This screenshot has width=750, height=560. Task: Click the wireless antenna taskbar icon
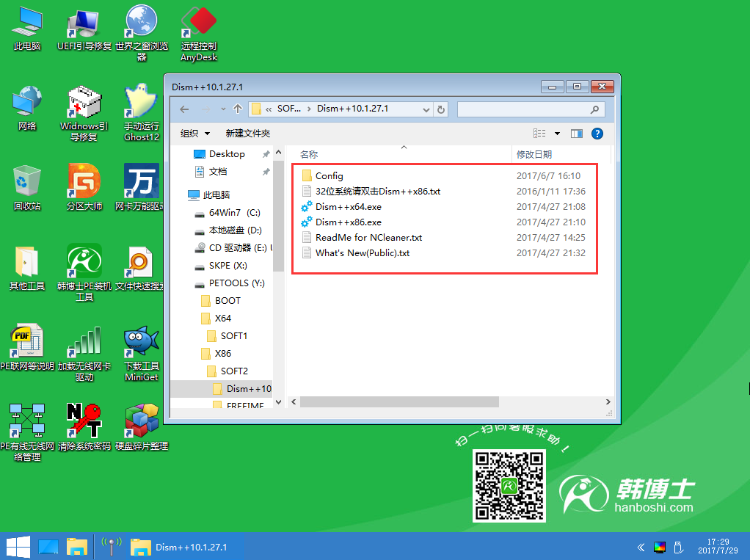click(x=112, y=547)
